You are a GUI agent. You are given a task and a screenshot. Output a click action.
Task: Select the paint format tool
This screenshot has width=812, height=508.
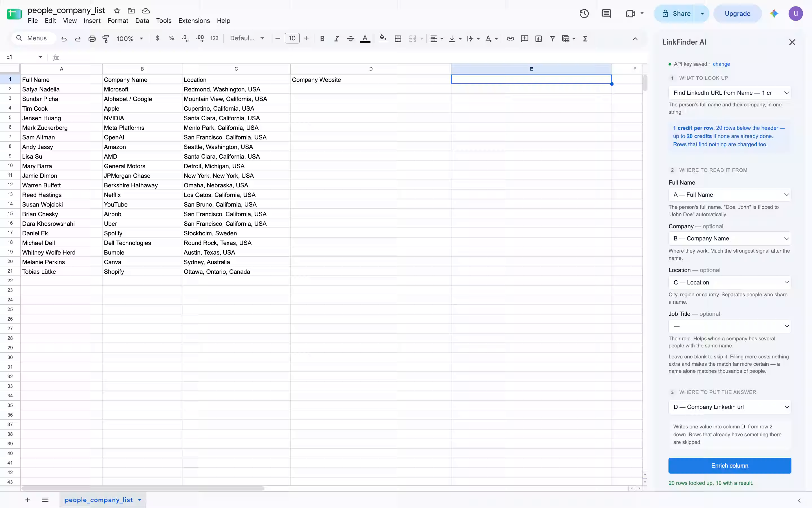(x=106, y=39)
